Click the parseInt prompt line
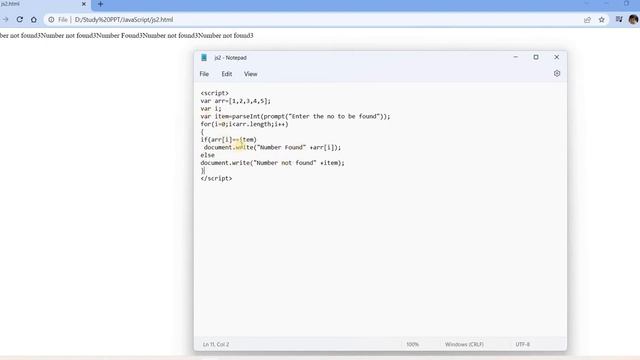Screen dimensions: 640x360 click(x=295, y=116)
